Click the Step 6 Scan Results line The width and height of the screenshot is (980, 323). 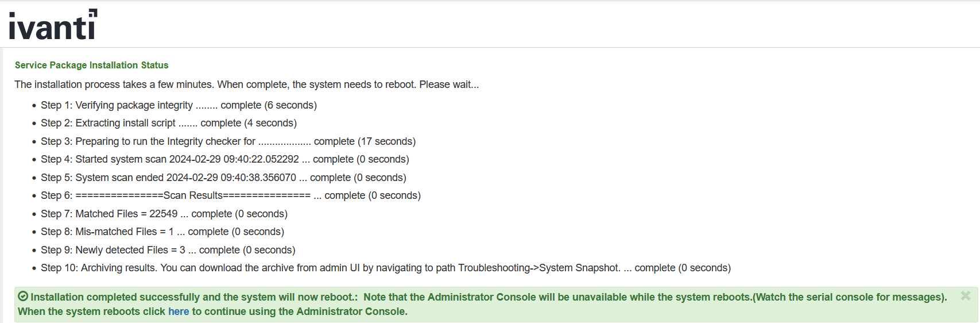pos(230,195)
